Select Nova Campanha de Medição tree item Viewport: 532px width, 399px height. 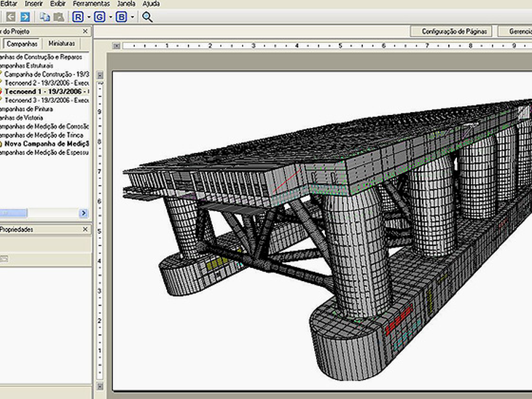coord(47,143)
